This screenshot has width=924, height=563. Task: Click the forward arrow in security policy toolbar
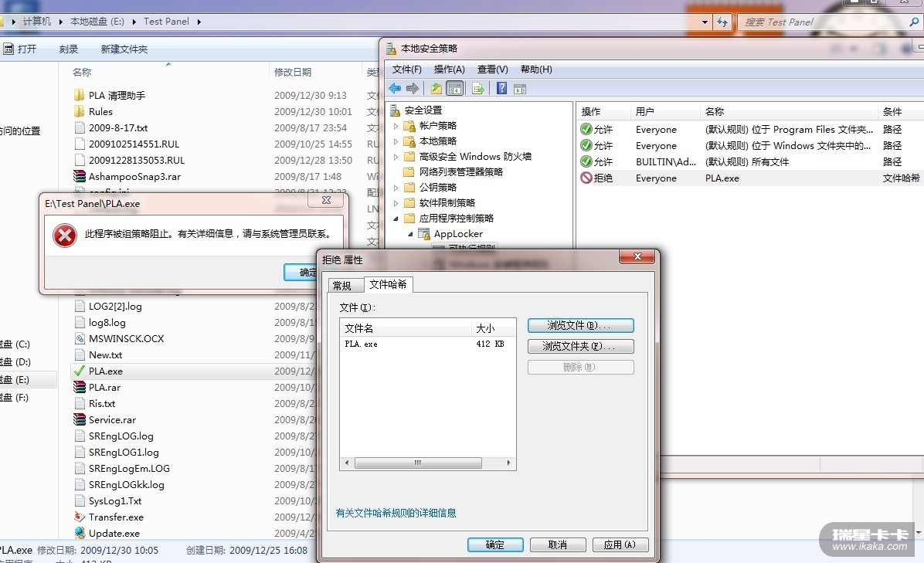tap(413, 88)
